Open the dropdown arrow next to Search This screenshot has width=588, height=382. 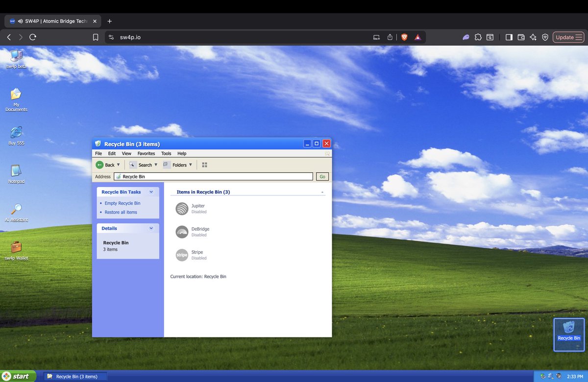pos(156,165)
